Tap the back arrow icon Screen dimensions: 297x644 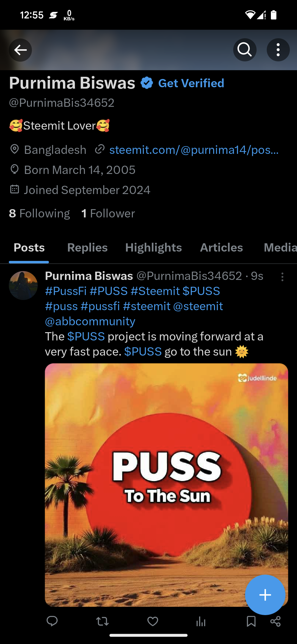click(20, 50)
